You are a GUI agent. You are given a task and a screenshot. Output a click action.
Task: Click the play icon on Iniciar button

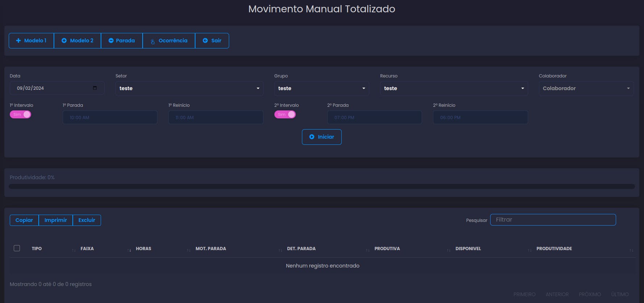312,137
